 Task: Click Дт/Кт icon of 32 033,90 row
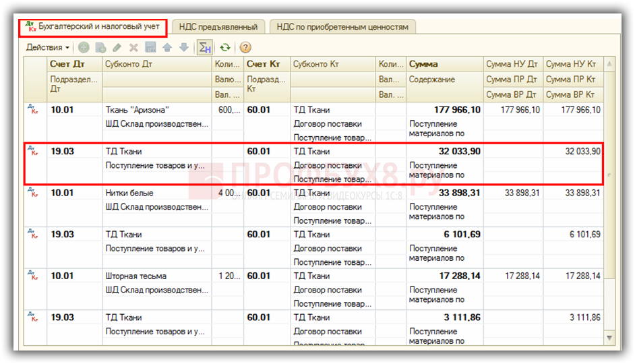tap(33, 150)
